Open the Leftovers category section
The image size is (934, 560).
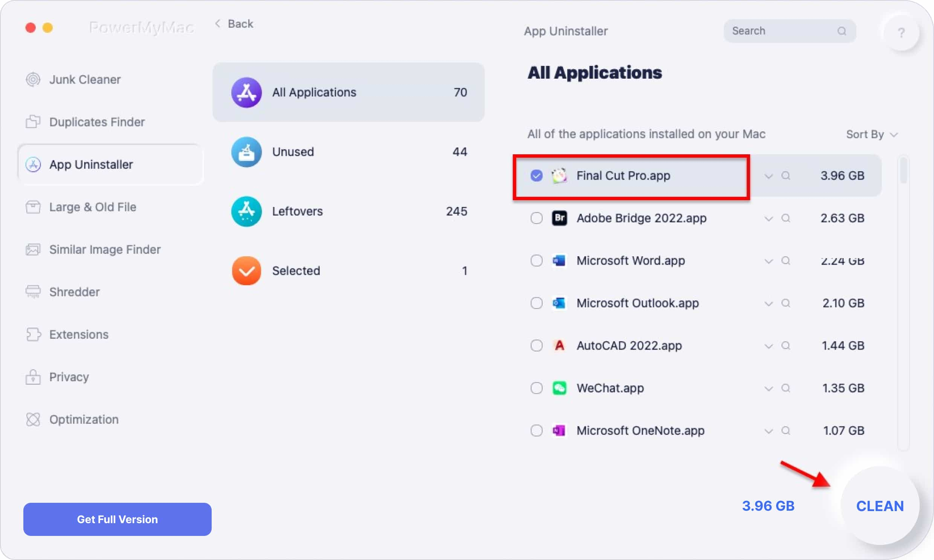(348, 211)
